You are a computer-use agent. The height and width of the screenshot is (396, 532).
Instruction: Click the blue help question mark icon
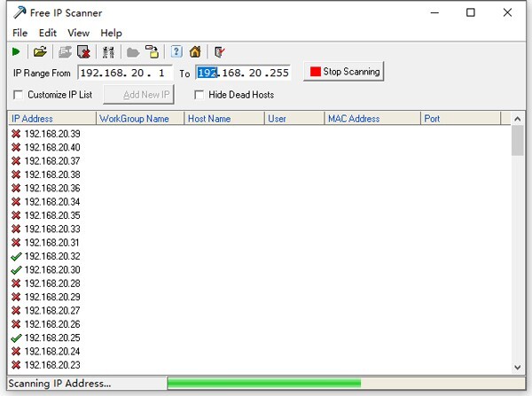pos(176,51)
